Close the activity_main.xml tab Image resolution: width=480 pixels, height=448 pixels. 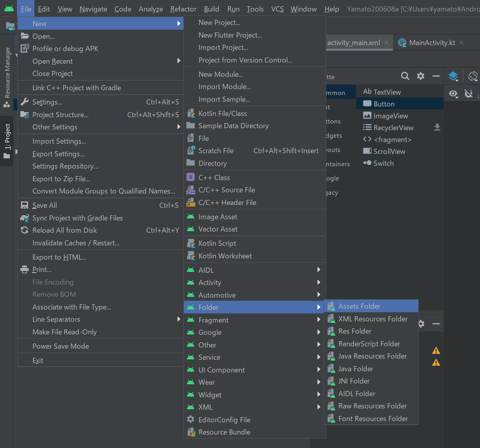[386, 42]
